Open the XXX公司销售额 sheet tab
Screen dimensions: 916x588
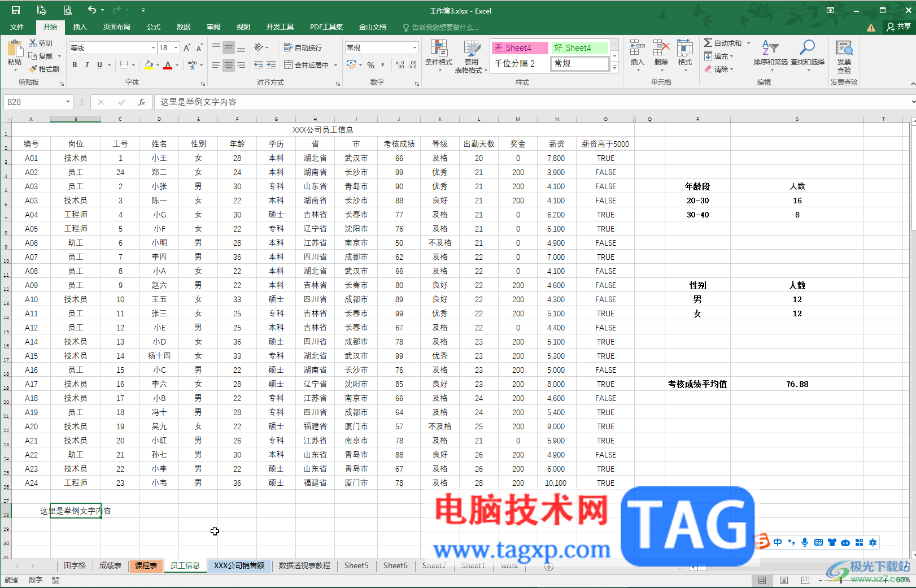pos(239,565)
